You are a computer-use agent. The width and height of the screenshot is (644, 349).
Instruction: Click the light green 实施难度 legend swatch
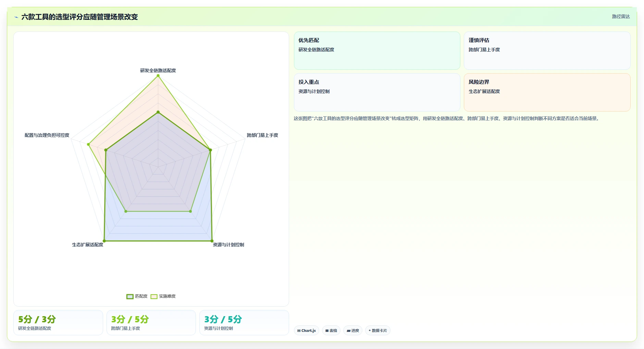pos(154,296)
